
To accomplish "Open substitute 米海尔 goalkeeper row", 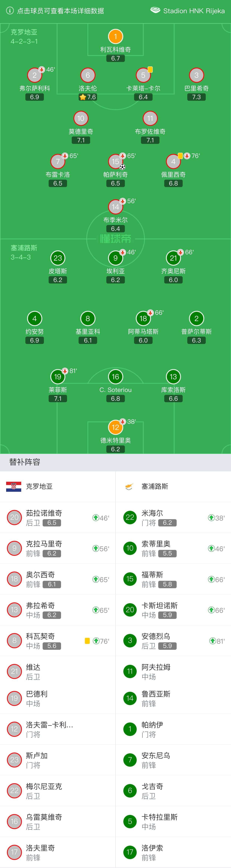I will (173, 518).
